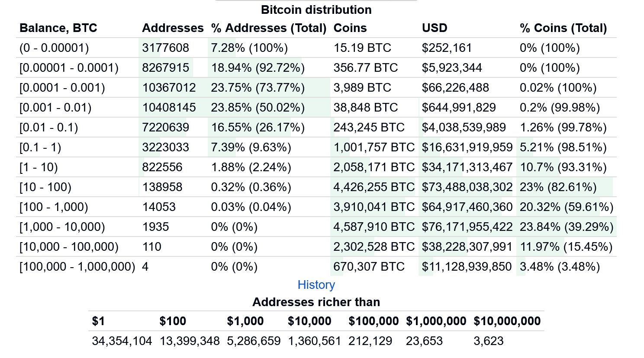644x358 pixels.
Task: Click the 'Addresses richer than' heading
Action: pos(316,302)
